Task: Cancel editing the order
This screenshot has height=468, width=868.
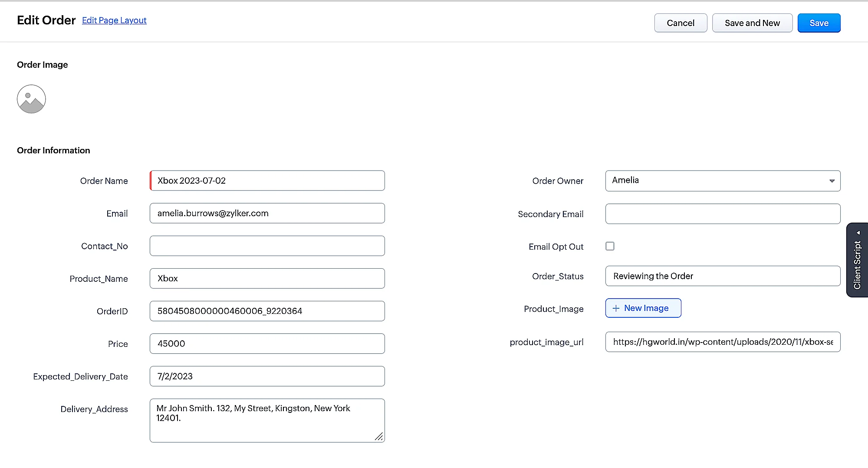Action: 681,23
